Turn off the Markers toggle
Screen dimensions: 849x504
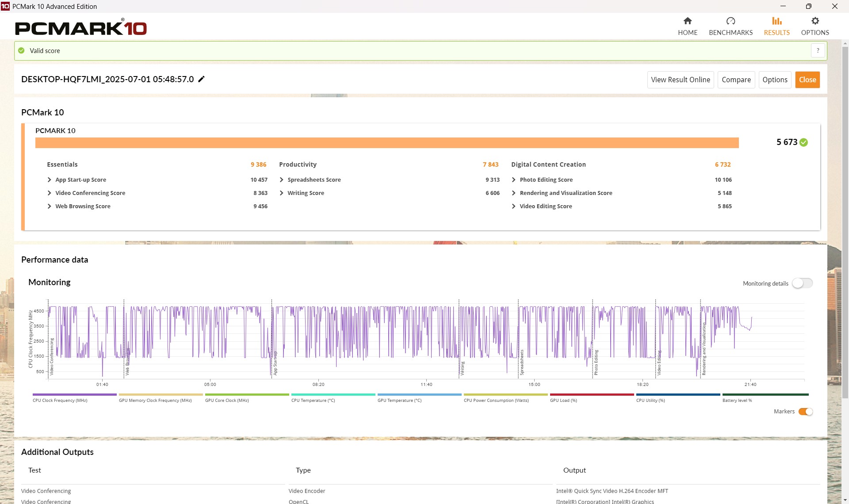click(806, 412)
